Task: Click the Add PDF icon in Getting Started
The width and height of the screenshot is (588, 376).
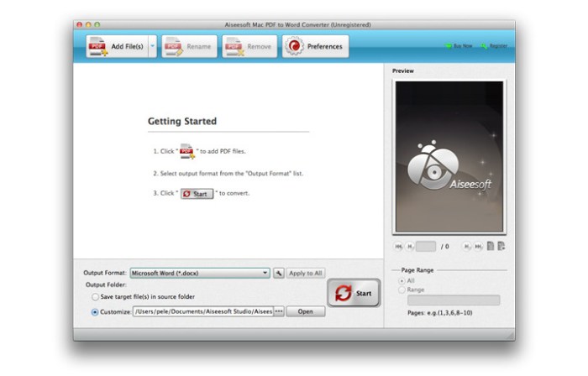Action: 187,151
